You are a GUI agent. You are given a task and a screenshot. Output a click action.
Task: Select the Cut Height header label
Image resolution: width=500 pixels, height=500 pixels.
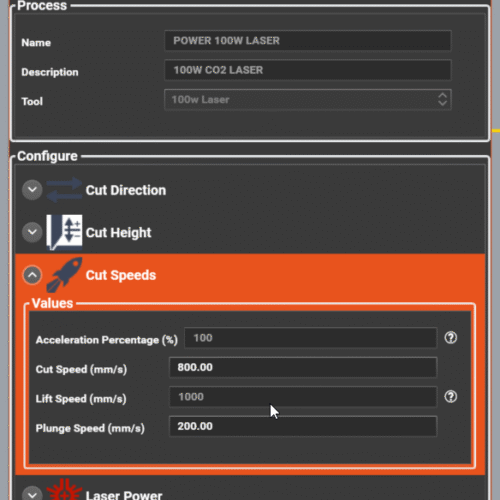point(118,232)
